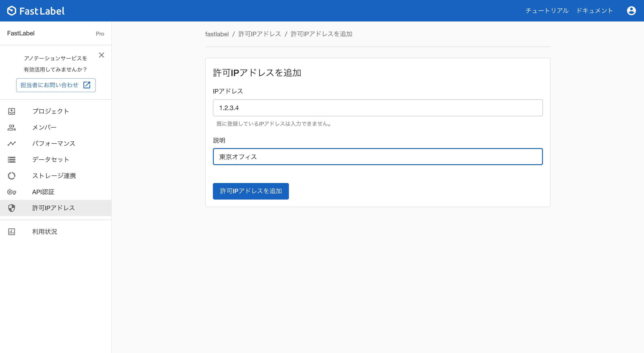
Task: Click the fastlabel breadcrumb link
Action: click(x=217, y=34)
